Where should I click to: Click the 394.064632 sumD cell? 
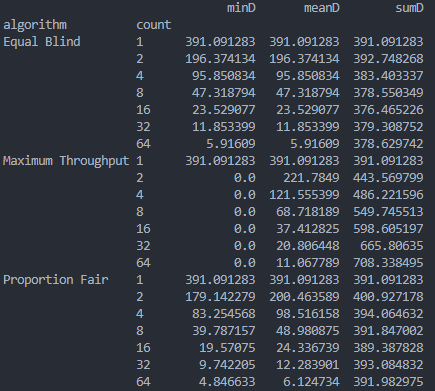[388, 314]
